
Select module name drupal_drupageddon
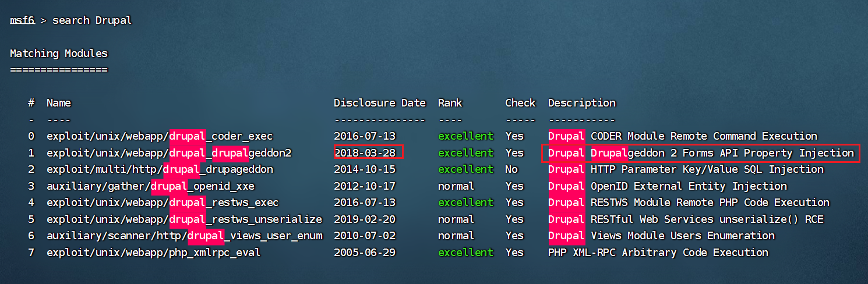pos(160,169)
